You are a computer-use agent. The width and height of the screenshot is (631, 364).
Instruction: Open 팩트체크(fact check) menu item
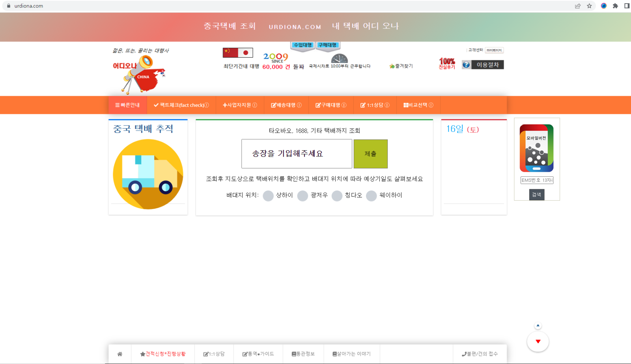tap(181, 105)
